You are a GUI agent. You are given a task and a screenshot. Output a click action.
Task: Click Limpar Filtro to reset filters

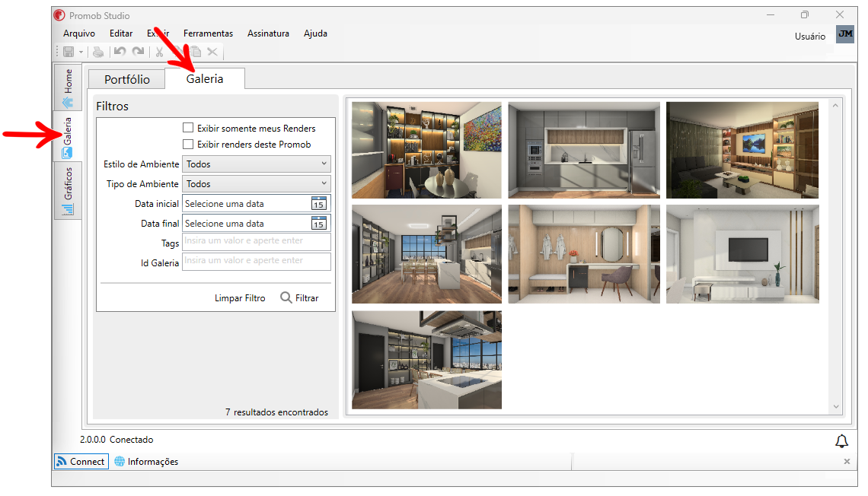(240, 298)
